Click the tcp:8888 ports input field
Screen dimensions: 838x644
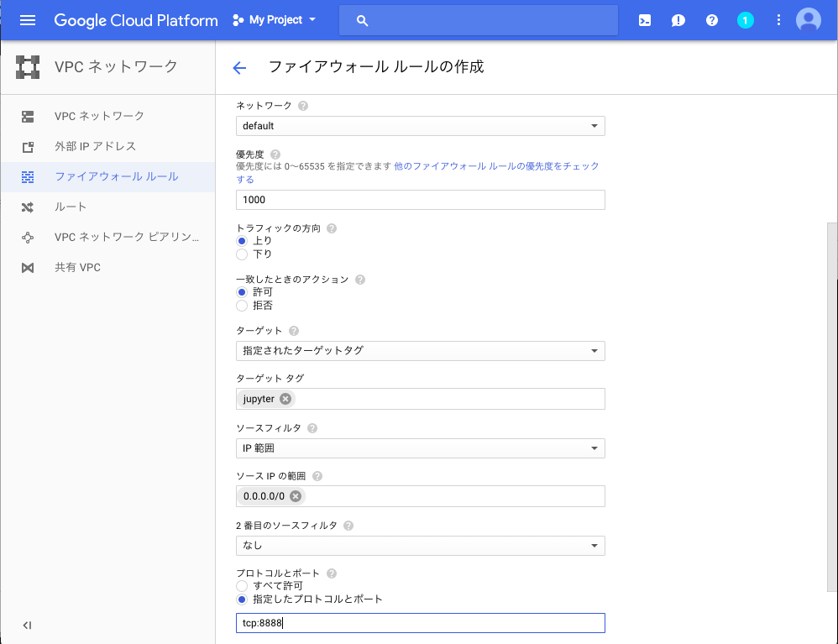tap(420, 623)
